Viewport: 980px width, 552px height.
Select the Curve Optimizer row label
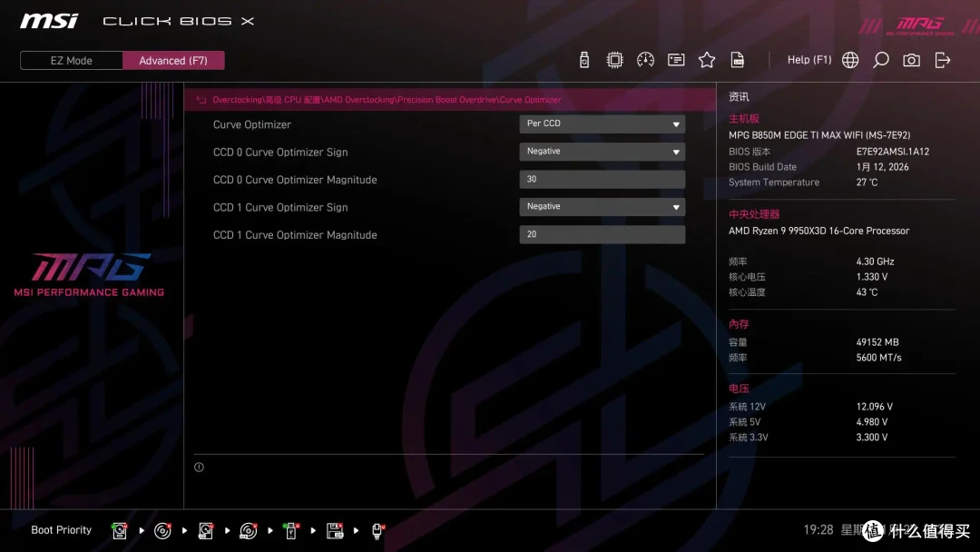(252, 124)
